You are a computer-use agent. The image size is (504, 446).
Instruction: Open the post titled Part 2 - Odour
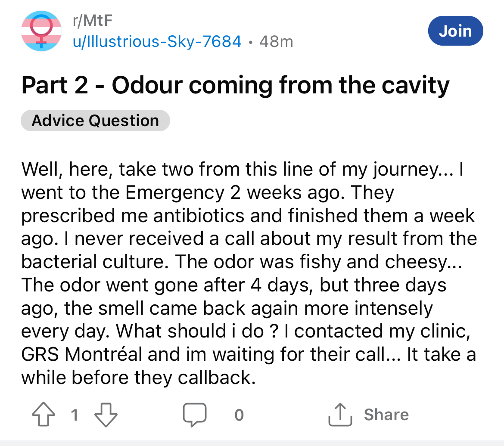tap(235, 85)
